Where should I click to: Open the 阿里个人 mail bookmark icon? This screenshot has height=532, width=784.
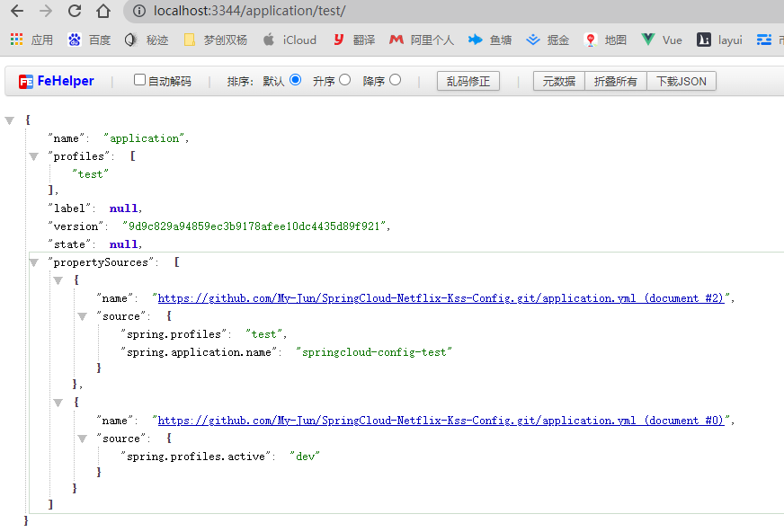[396, 40]
